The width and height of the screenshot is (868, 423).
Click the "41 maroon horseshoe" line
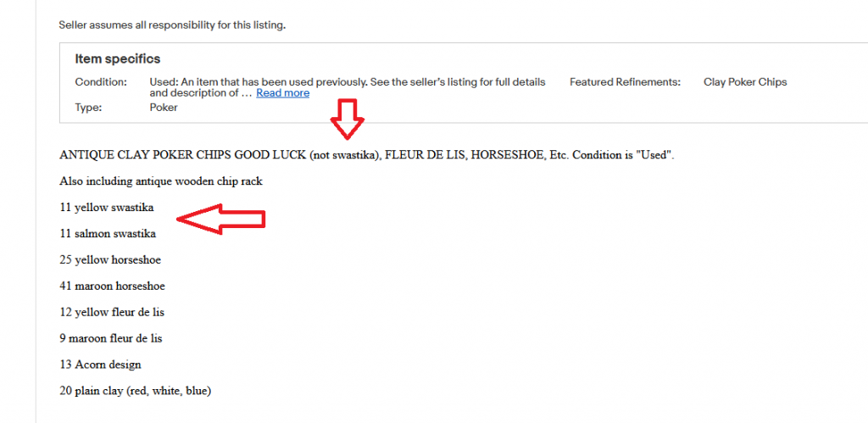coord(112,286)
